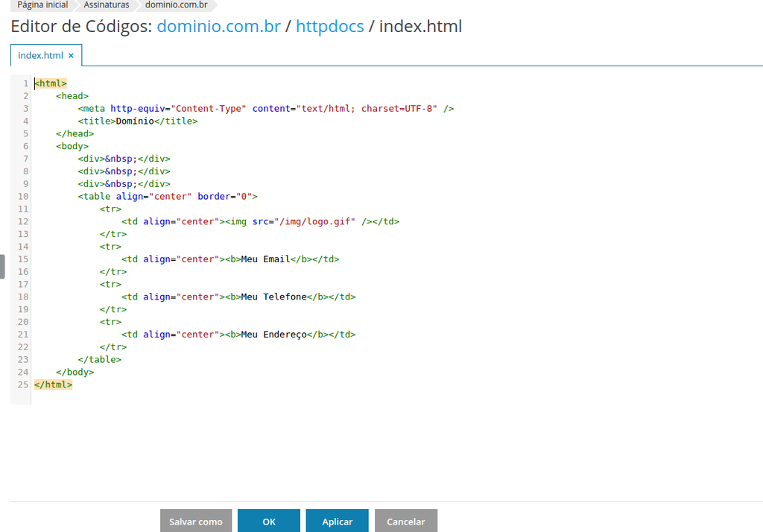Go to Página inicial breadcrumb

42,5
